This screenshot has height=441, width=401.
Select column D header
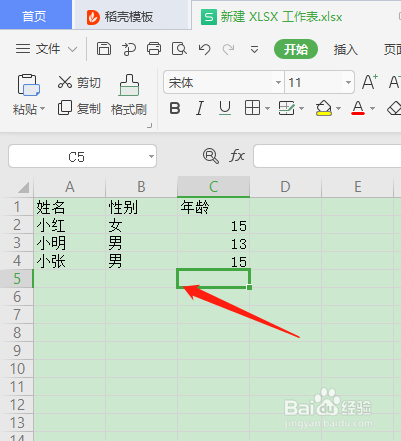(285, 187)
